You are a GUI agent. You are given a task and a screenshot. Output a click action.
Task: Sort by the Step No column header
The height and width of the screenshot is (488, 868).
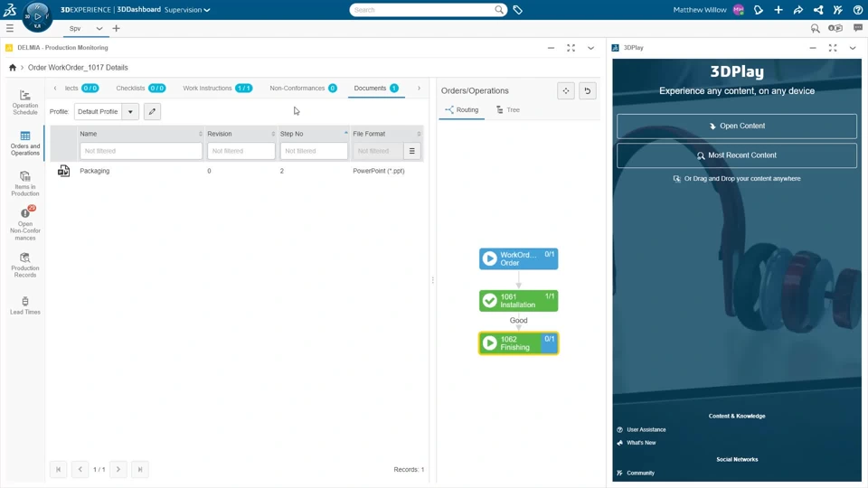pyautogui.click(x=314, y=134)
